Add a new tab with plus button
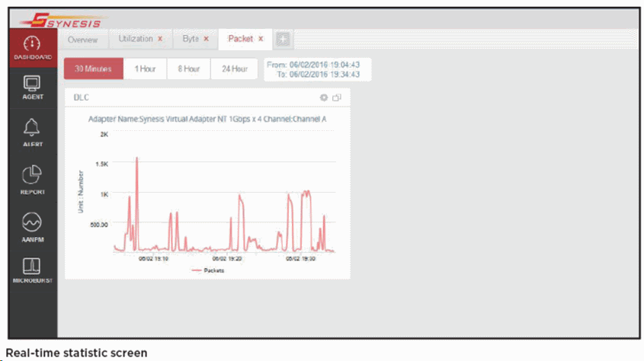The image size is (644, 361). [283, 39]
